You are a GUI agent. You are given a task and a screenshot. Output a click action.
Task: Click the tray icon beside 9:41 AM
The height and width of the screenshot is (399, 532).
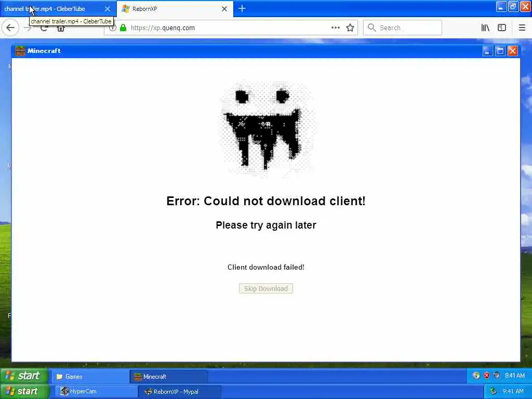pos(494,392)
